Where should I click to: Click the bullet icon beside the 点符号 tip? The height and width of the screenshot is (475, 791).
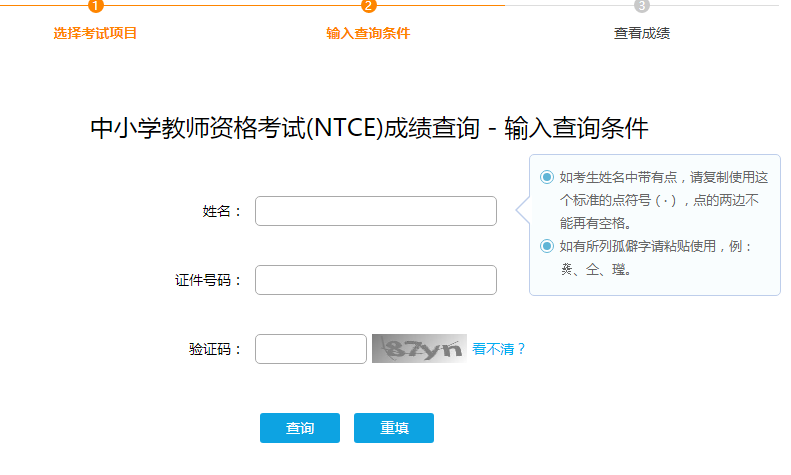(546, 177)
